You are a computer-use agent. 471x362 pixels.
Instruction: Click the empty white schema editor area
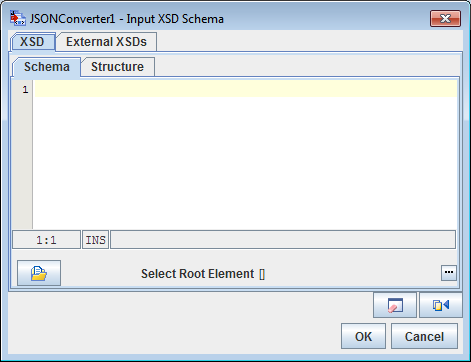coord(246,163)
